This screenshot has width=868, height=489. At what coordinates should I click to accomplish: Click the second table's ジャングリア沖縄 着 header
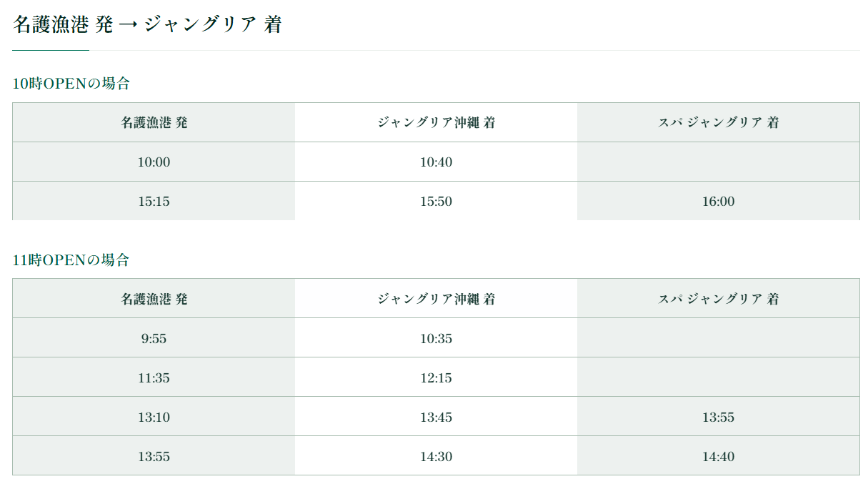click(436, 299)
